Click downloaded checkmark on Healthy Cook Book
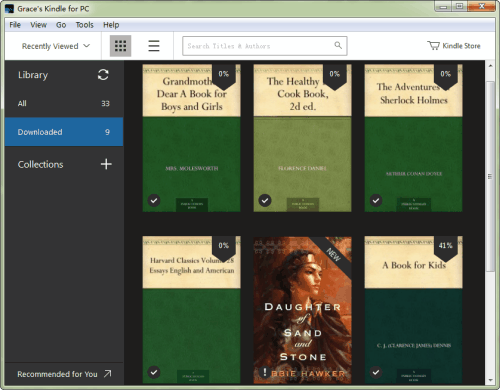The height and width of the screenshot is (390, 500). [265, 200]
